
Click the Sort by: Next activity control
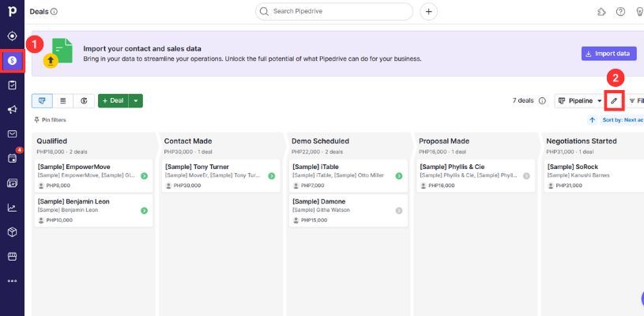tap(623, 120)
